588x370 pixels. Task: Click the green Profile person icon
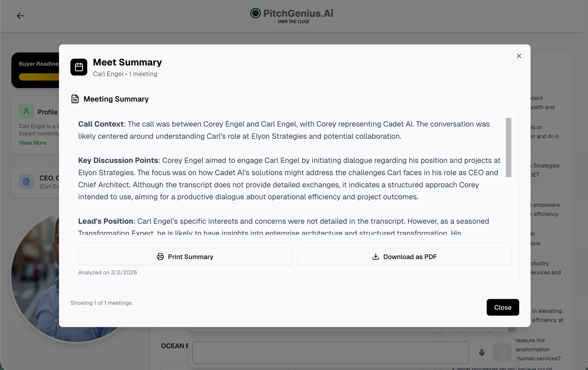(x=26, y=111)
